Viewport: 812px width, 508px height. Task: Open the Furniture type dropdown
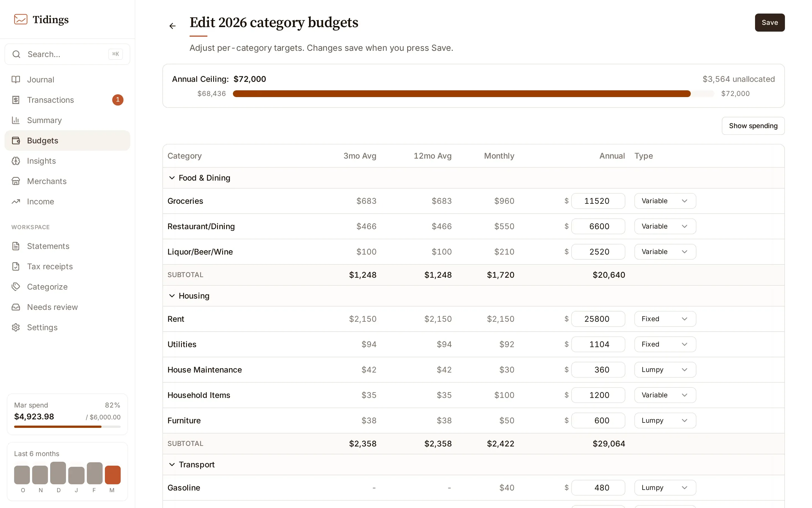coord(665,420)
